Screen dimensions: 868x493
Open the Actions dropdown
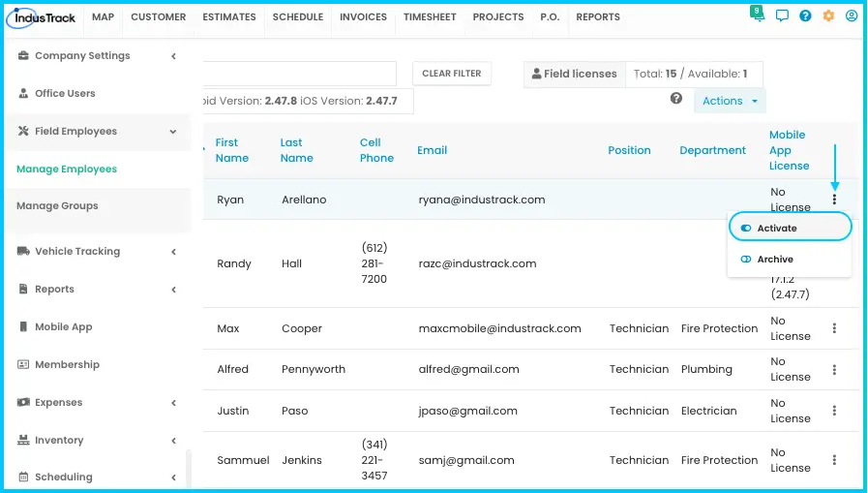click(730, 101)
